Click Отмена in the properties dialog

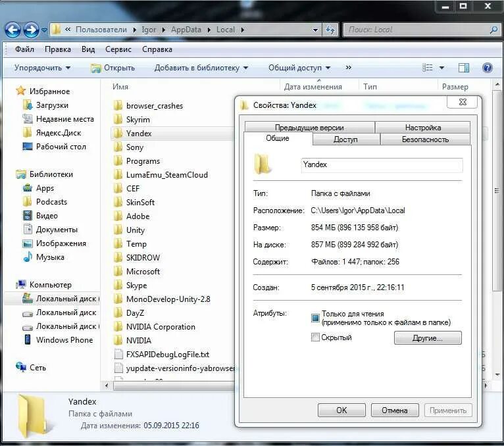[395, 410]
